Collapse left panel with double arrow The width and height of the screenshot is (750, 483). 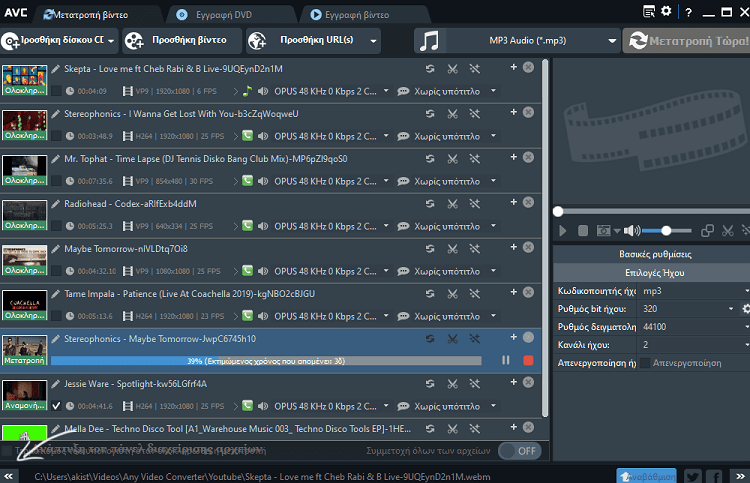pos(9,476)
